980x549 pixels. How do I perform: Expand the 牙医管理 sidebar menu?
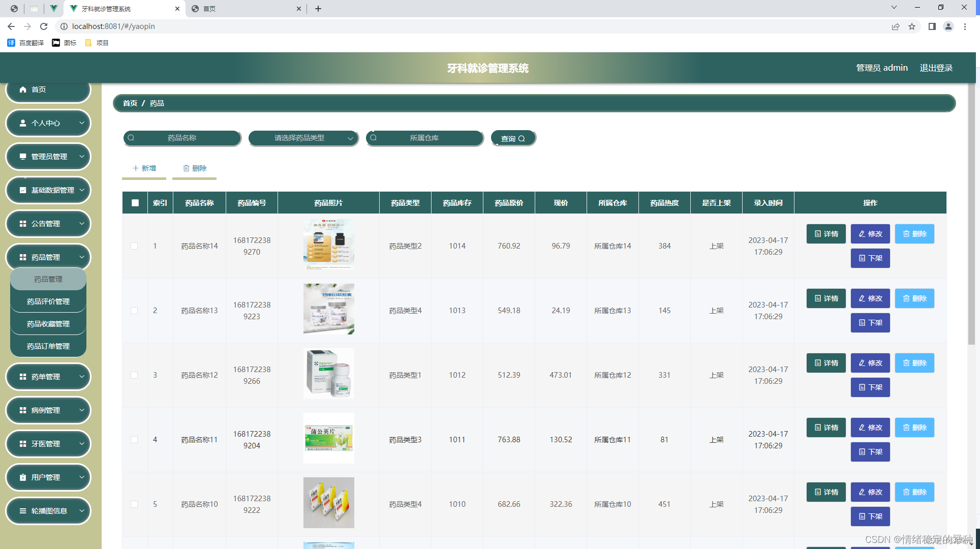pos(48,444)
